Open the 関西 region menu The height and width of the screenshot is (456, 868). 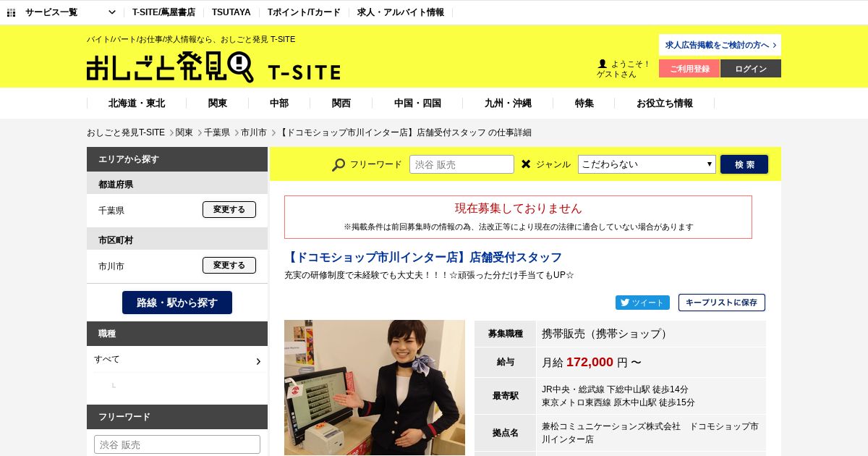[x=341, y=104]
